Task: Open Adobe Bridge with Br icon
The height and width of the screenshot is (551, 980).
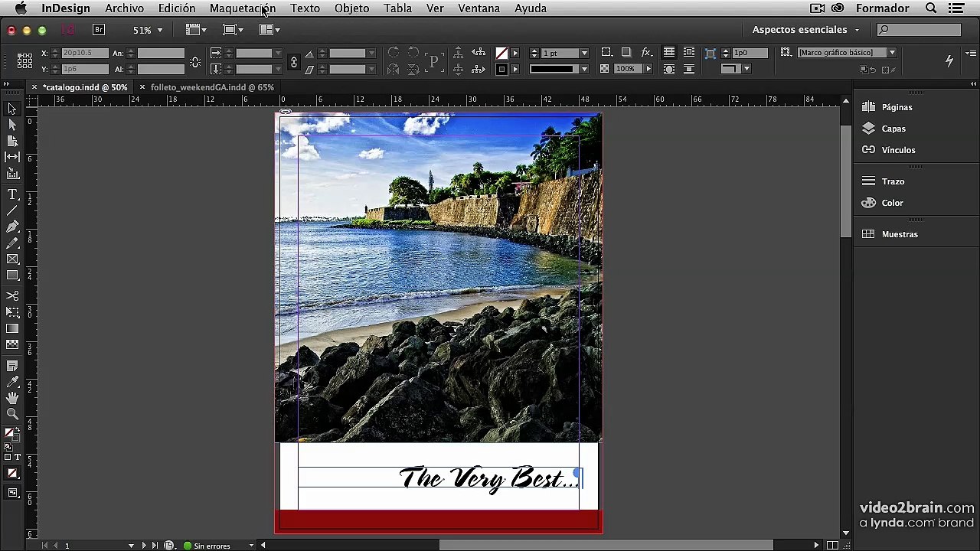Action: pyautogui.click(x=99, y=30)
